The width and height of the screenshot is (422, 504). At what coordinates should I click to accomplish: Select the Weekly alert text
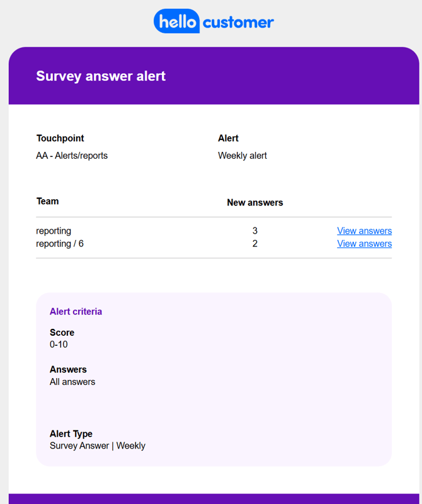click(242, 156)
